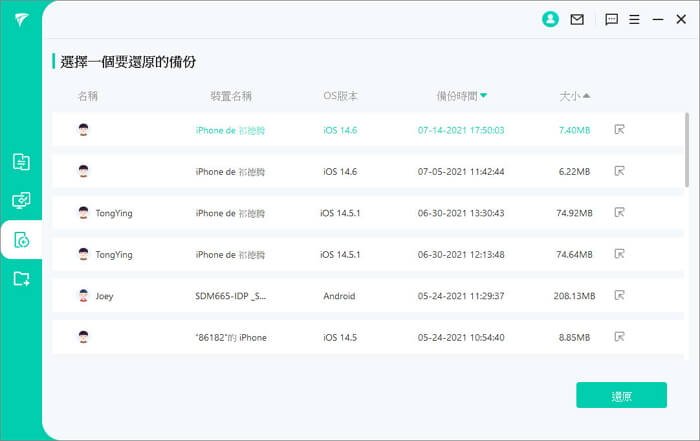Open the user account profile icon
This screenshot has height=441, width=700.
[x=549, y=19]
